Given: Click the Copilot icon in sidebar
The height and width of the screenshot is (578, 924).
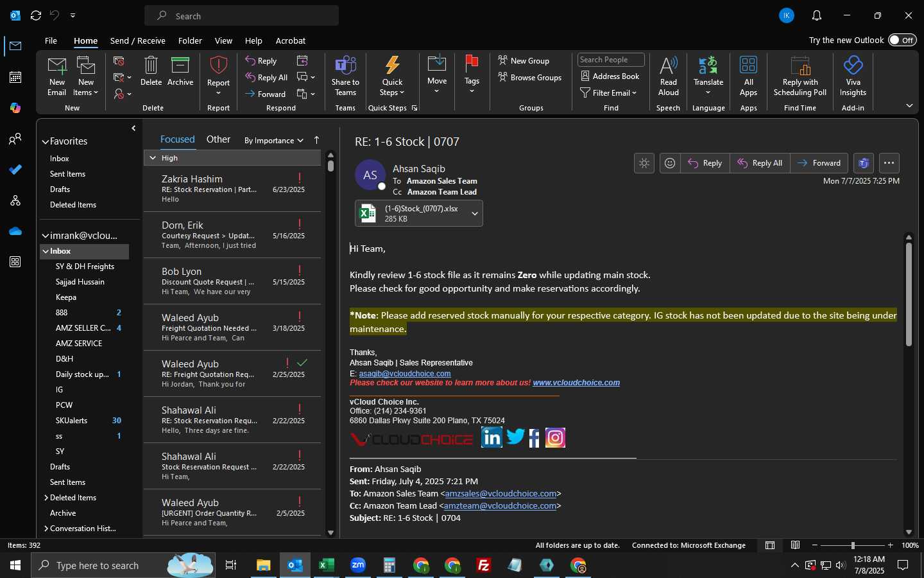Looking at the screenshot, I should coord(15,108).
